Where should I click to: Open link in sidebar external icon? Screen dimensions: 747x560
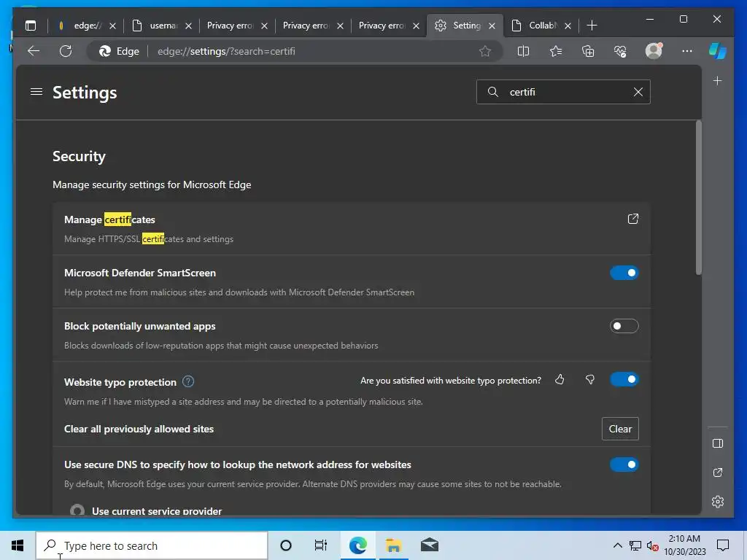pos(718,472)
